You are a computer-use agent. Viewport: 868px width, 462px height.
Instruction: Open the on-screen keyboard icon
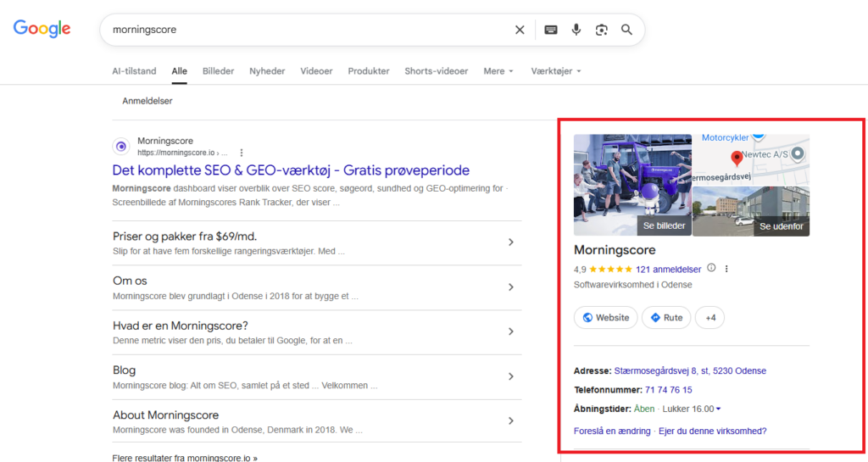(x=550, y=30)
